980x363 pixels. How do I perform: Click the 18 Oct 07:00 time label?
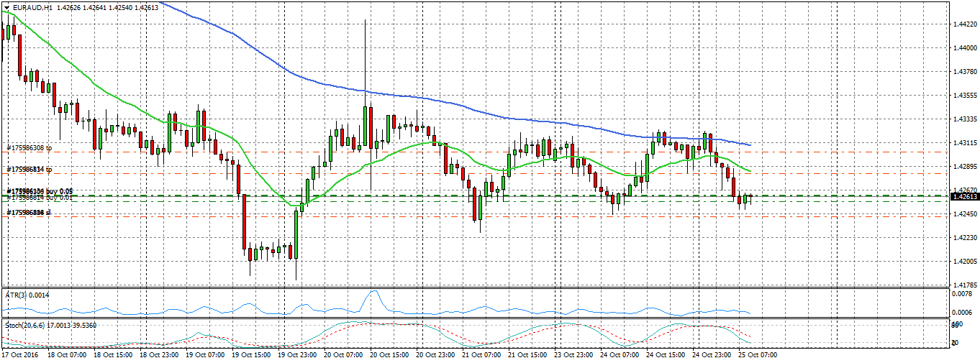point(67,355)
